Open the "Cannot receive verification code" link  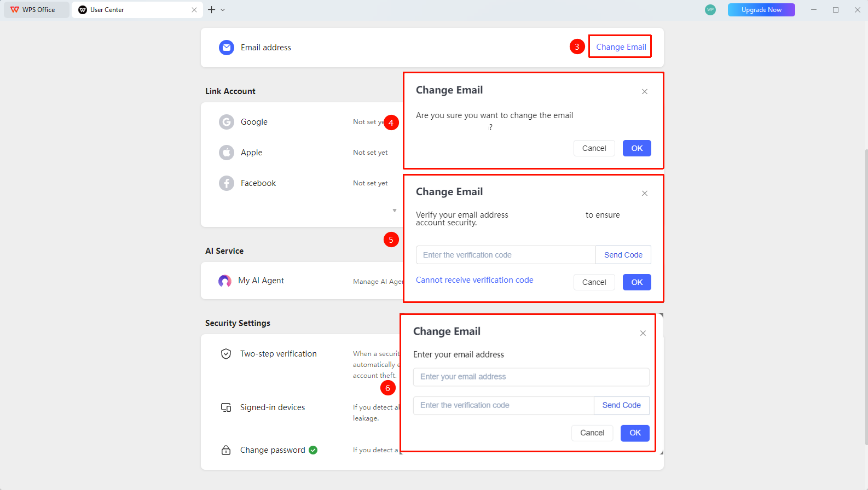[x=474, y=280]
